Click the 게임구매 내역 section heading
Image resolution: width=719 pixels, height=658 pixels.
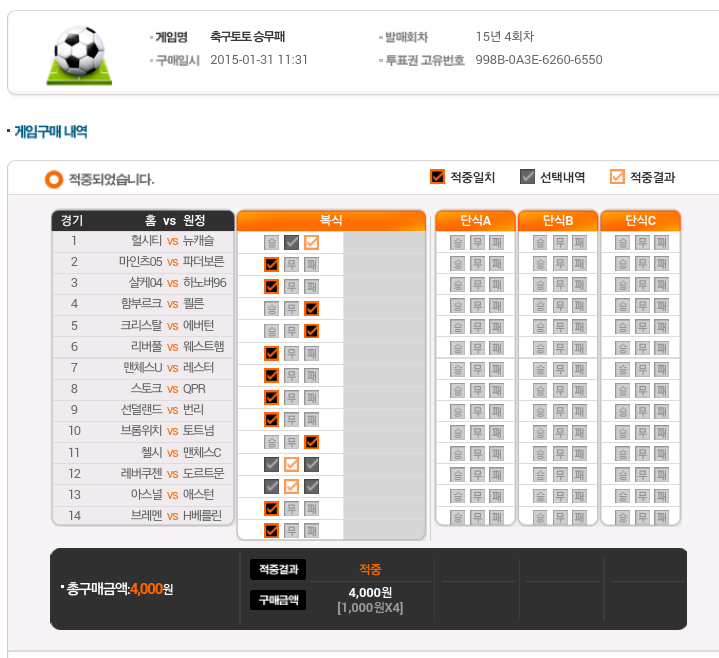tap(51, 131)
